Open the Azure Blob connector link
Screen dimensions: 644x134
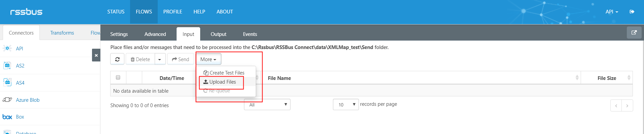pyautogui.click(x=28, y=100)
